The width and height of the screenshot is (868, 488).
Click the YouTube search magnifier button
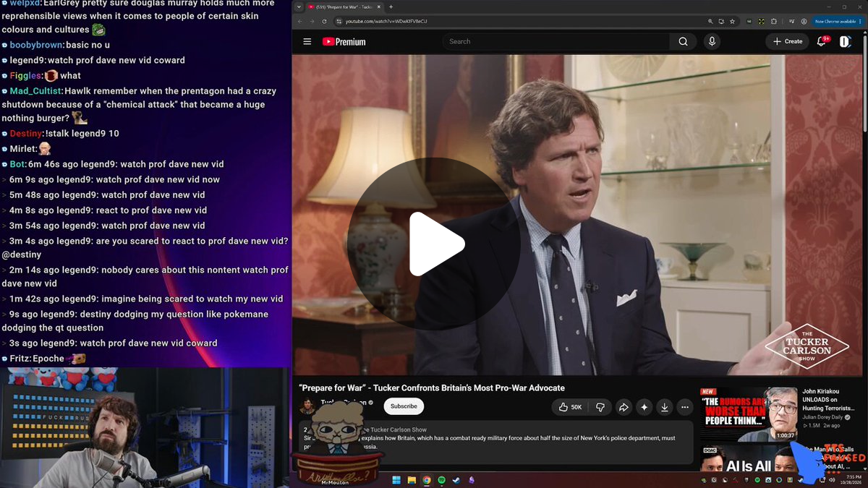[x=683, y=42]
